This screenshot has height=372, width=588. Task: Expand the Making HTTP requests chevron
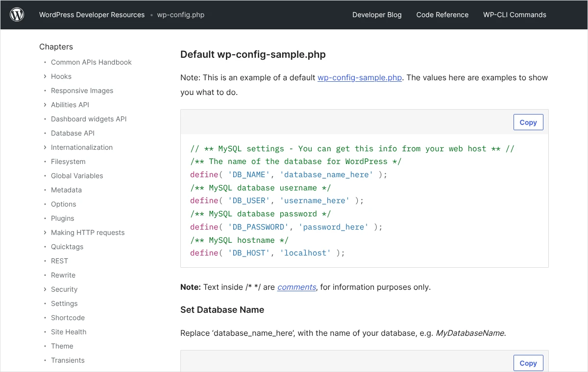(45, 232)
